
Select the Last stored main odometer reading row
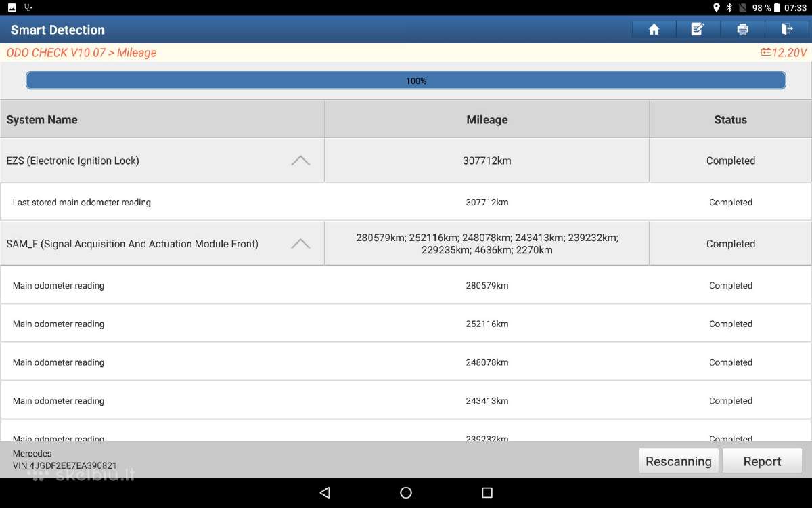click(x=406, y=202)
